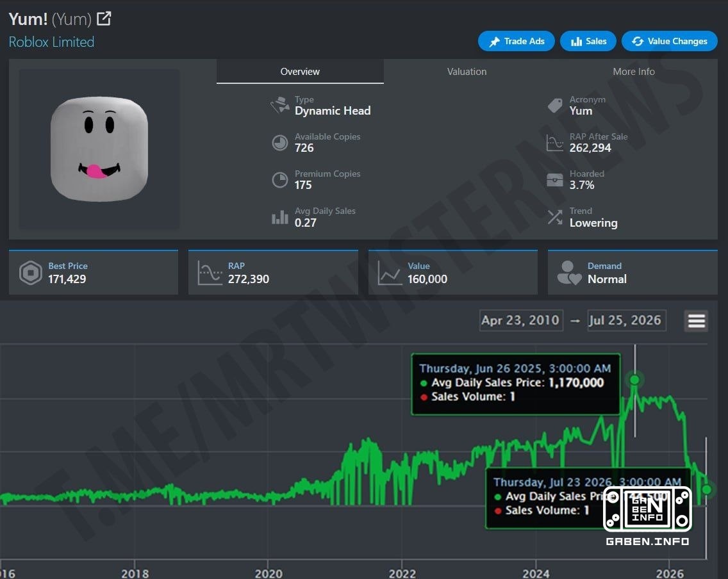Open the Sales button
The image size is (728, 579).
(588, 41)
